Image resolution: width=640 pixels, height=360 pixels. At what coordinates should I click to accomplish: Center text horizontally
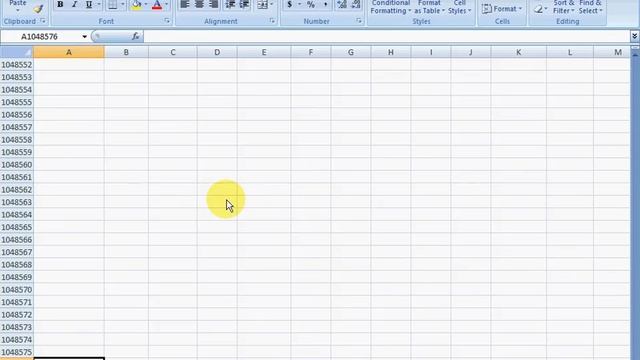(199, 4)
